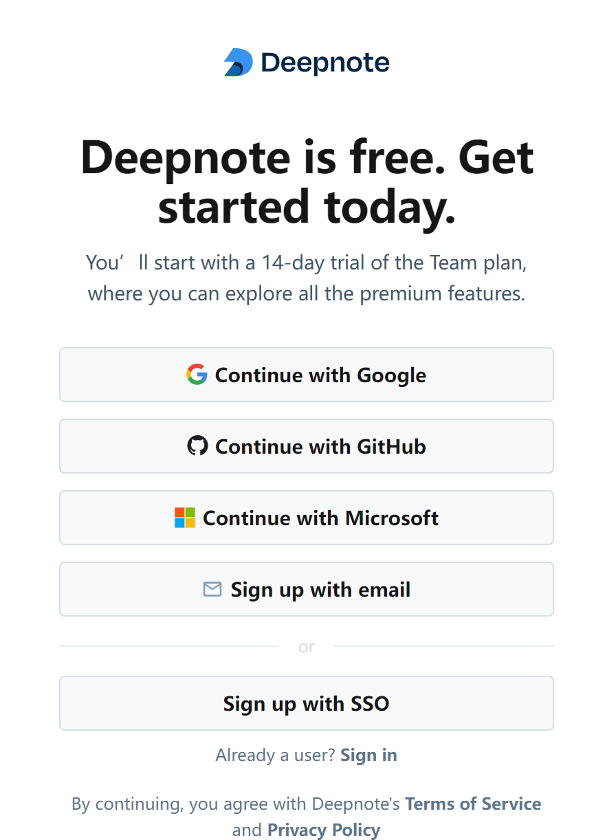This screenshot has width=616, height=840.
Task: Select the Deepnote wordmark text
Action: tap(325, 63)
